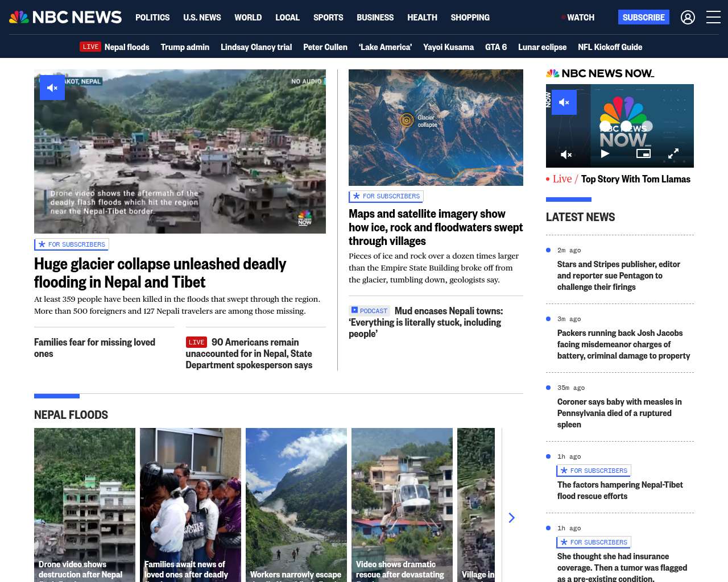Viewport: 728px width, 582px height.
Task: Select the 'Lake America' topic
Action: pos(385,47)
